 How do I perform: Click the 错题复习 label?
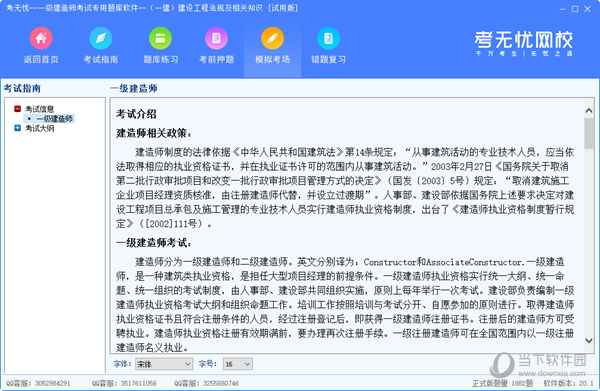[328, 59]
